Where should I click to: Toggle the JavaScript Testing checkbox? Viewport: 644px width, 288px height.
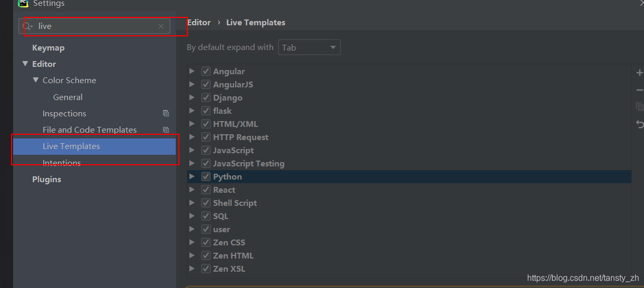click(x=206, y=163)
